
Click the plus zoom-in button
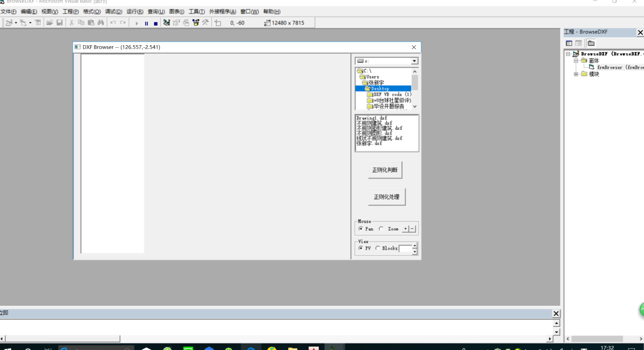pos(405,229)
